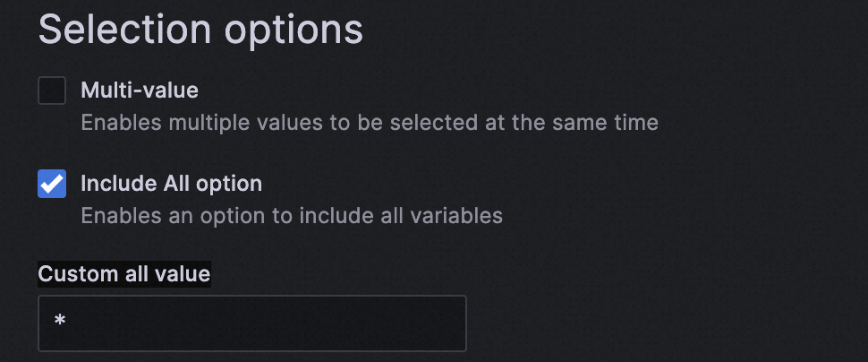Click the "Custom all value" field label
Viewport: 868px width, 362px height.
(123, 274)
